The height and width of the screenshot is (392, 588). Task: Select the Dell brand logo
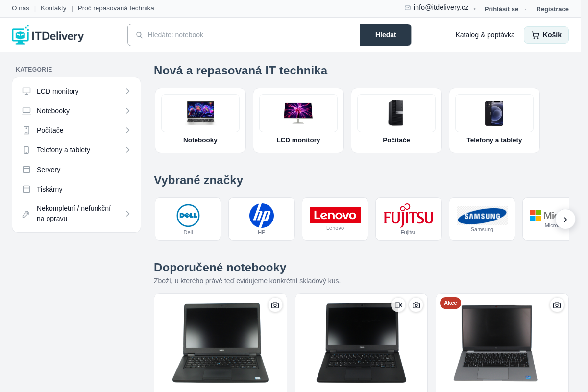188,216
